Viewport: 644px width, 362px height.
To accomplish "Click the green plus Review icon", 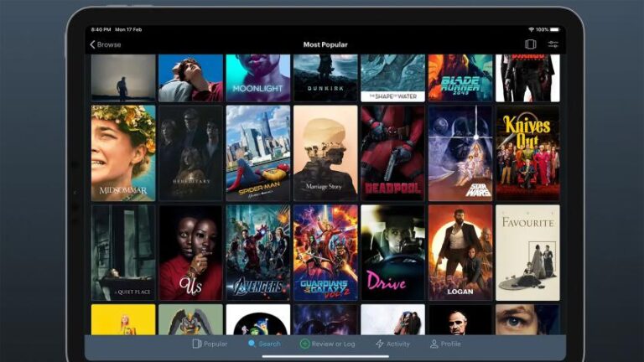I will pos(304,344).
